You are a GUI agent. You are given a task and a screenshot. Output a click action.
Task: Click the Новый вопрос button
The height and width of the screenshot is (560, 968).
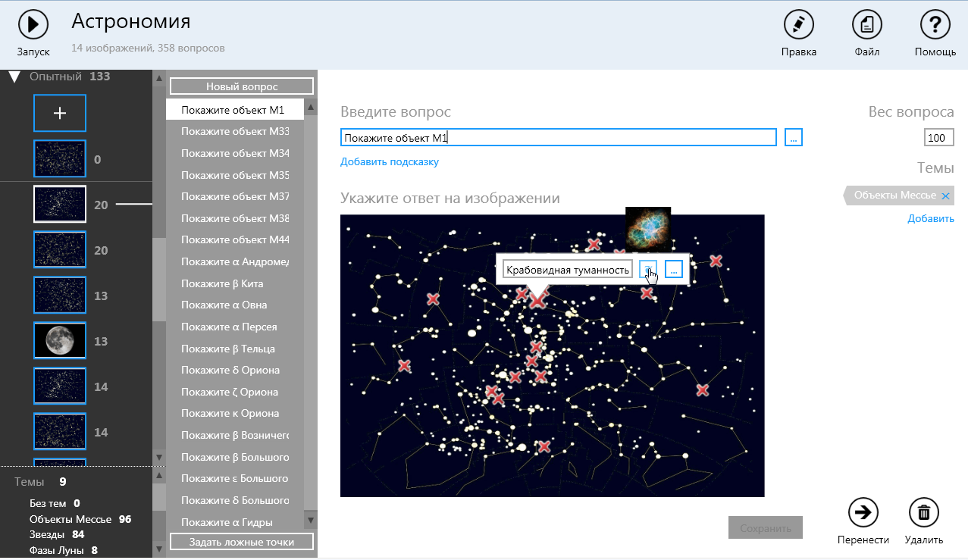[x=242, y=86]
